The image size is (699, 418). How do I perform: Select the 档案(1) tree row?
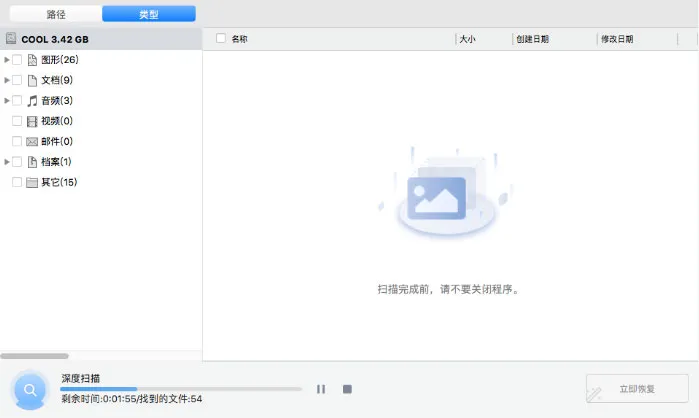(x=101, y=162)
